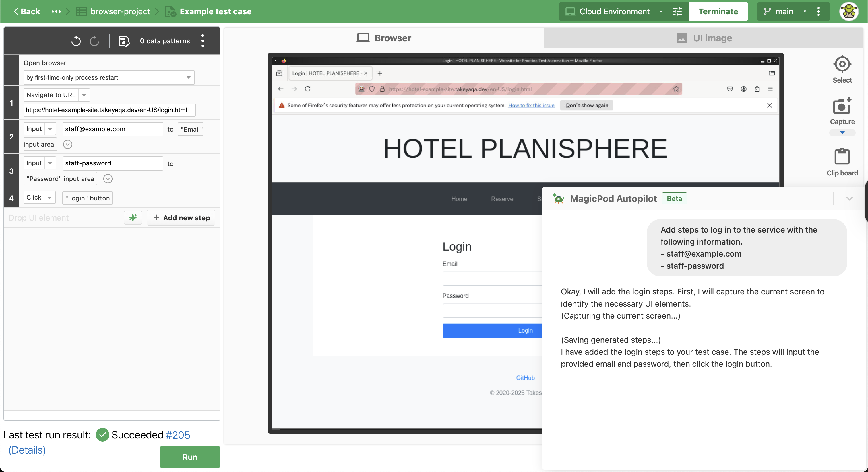Click the "Login" button element in step 4
Image resolution: width=868 pixels, height=472 pixels.
(87, 198)
